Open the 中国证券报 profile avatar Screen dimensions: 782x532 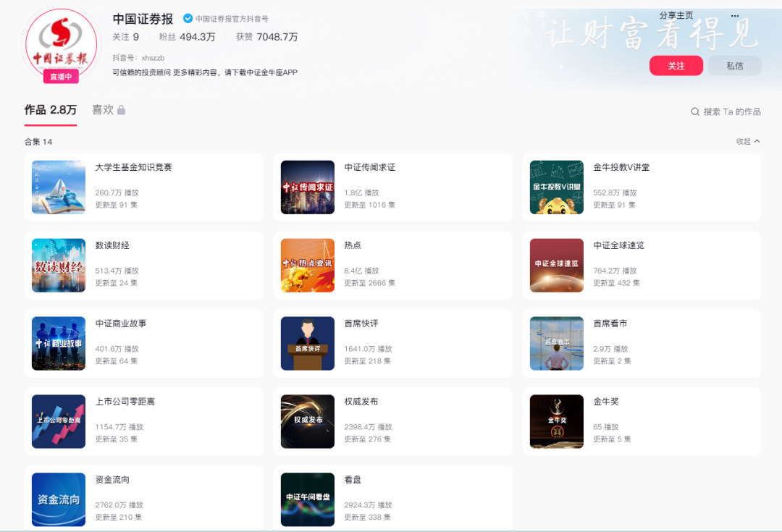pos(60,43)
